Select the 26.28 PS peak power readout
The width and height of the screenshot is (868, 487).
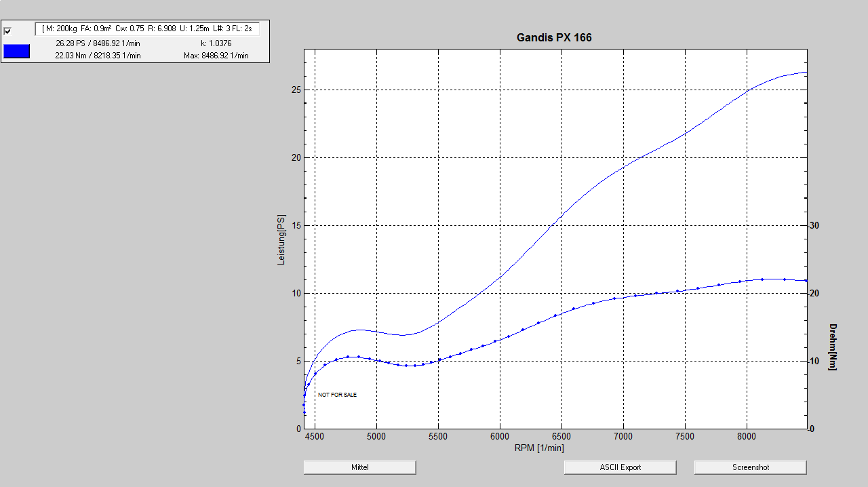pyautogui.click(x=98, y=43)
